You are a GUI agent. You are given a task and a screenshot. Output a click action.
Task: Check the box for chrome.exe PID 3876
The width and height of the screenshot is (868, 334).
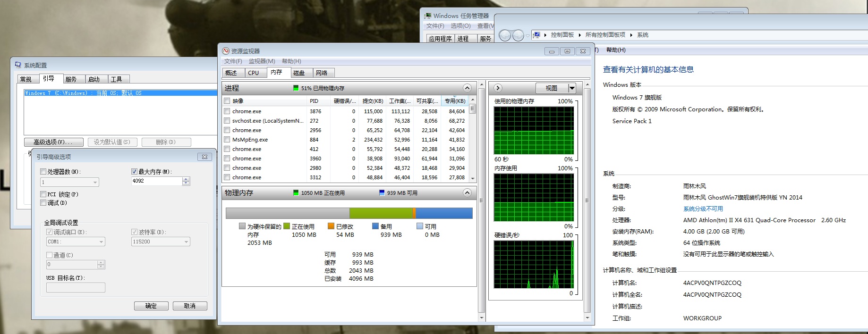[x=227, y=111]
